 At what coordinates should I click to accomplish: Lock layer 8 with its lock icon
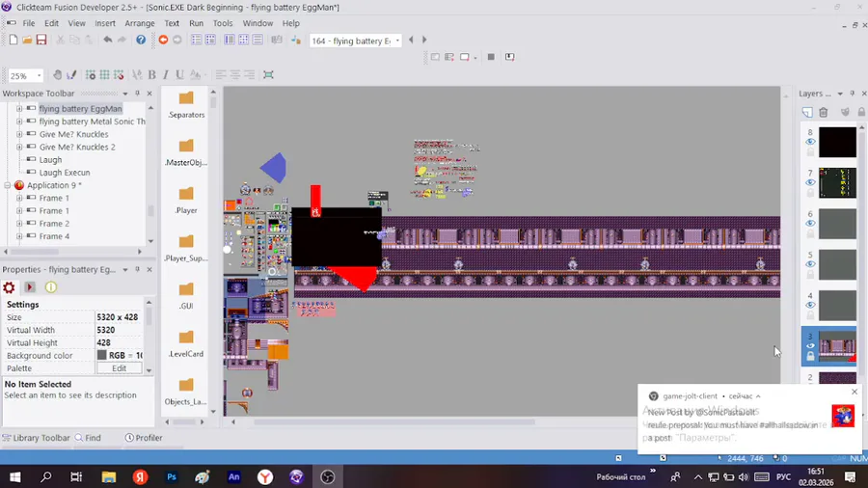(810, 152)
